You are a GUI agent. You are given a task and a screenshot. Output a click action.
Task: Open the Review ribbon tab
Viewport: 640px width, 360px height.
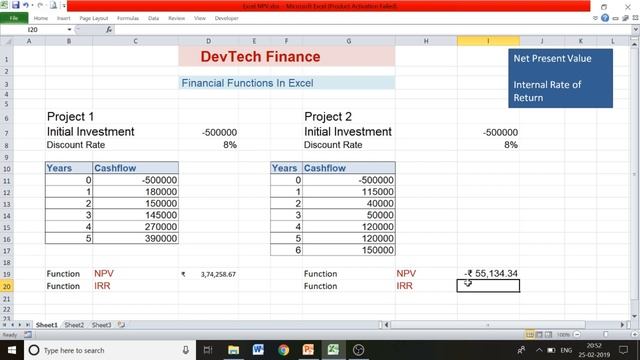point(176,18)
